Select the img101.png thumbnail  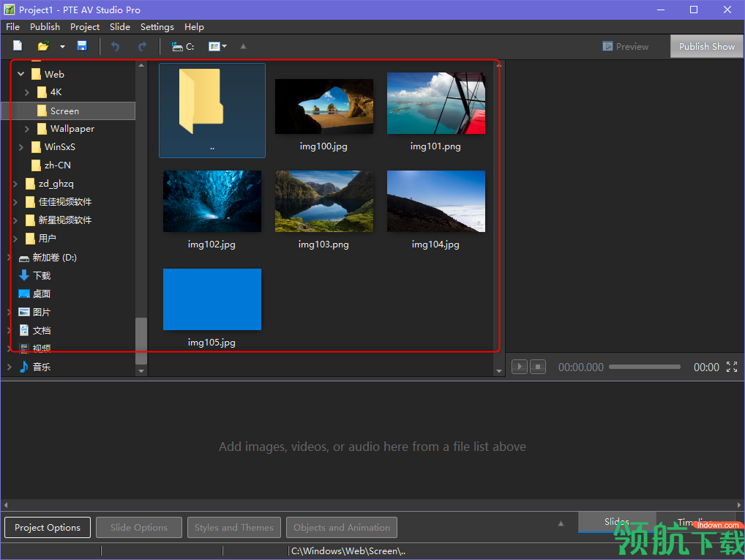(436, 103)
